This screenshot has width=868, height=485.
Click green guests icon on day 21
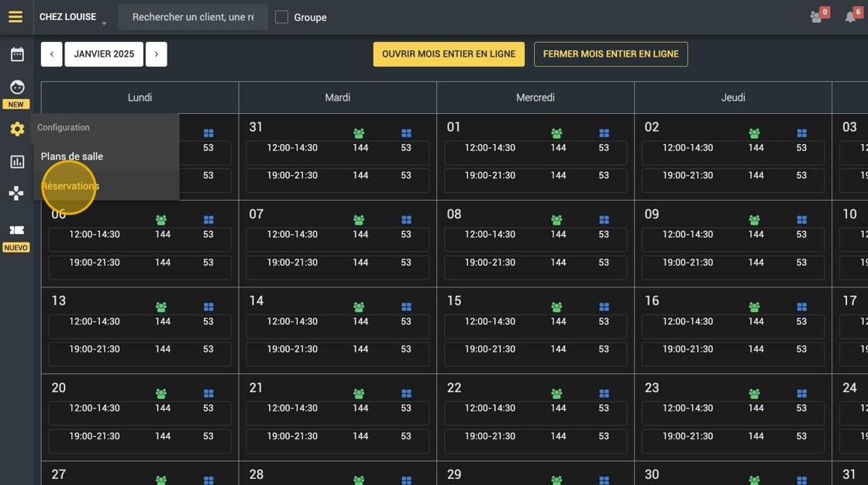point(359,394)
